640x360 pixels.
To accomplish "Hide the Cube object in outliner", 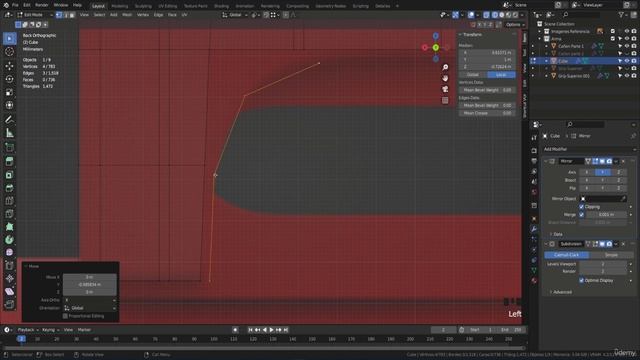I will click(x=627, y=61).
